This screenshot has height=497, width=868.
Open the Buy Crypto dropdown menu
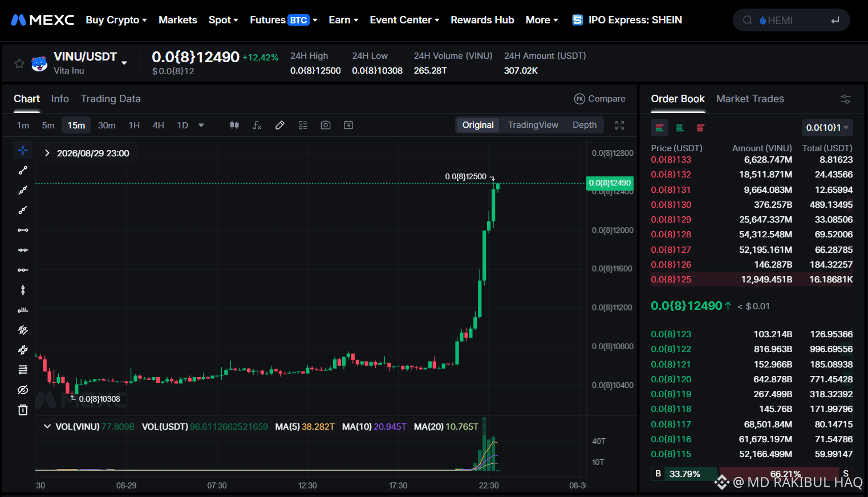coord(116,20)
